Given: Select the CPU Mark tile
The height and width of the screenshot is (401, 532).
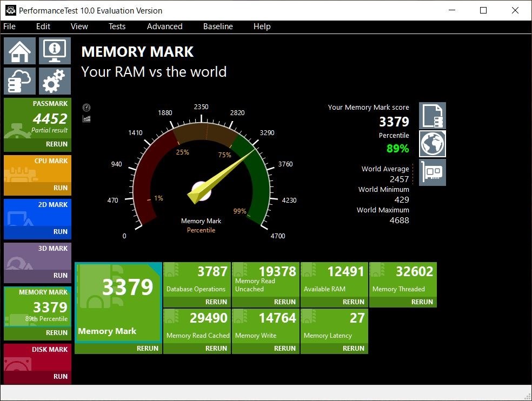Looking at the screenshot, I should pyautogui.click(x=38, y=169).
